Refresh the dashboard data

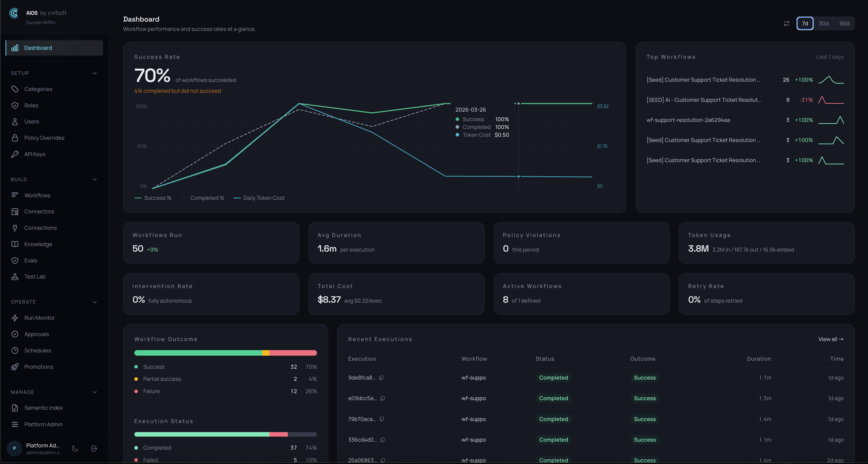click(786, 23)
